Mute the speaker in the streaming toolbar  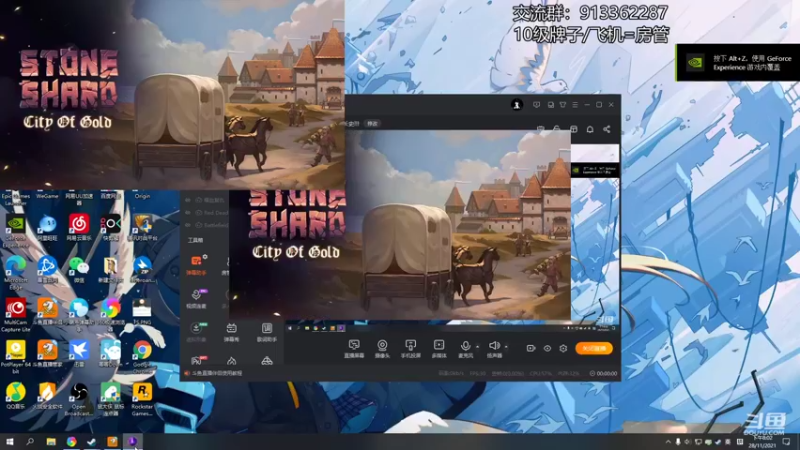tap(494, 348)
